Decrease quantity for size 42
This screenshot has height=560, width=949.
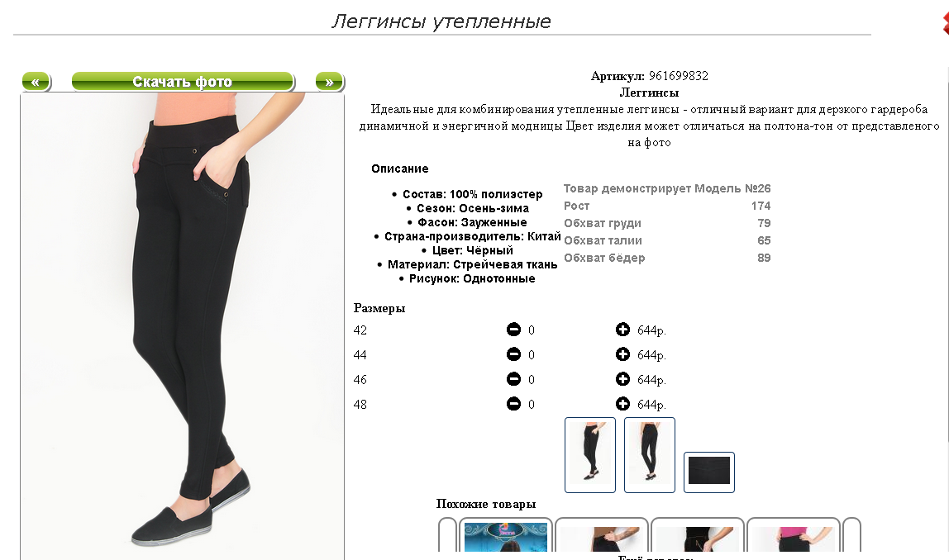click(x=513, y=330)
